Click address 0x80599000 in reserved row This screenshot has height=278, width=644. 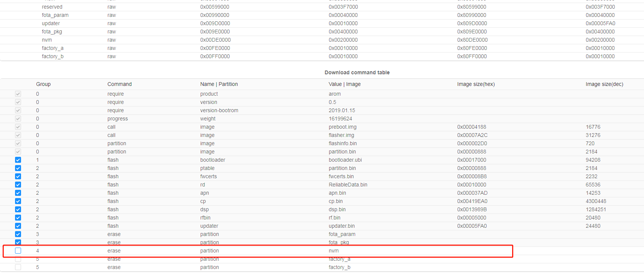(472, 7)
